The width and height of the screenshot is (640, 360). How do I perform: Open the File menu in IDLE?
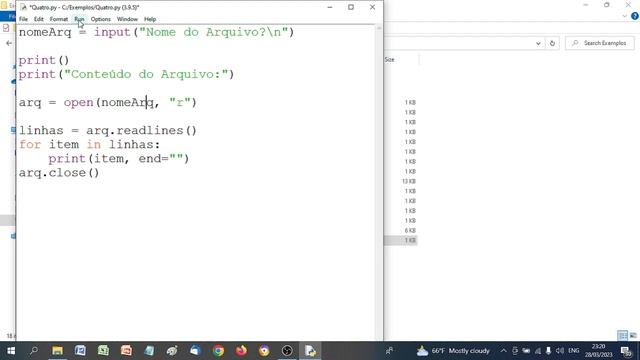tap(23, 19)
